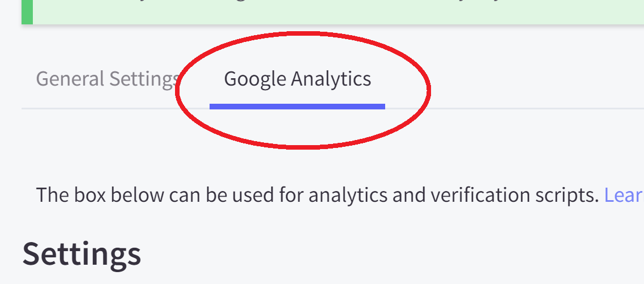Image resolution: width=644 pixels, height=284 pixels.
Task: Click the Settings heading
Action: coord(82,253)
